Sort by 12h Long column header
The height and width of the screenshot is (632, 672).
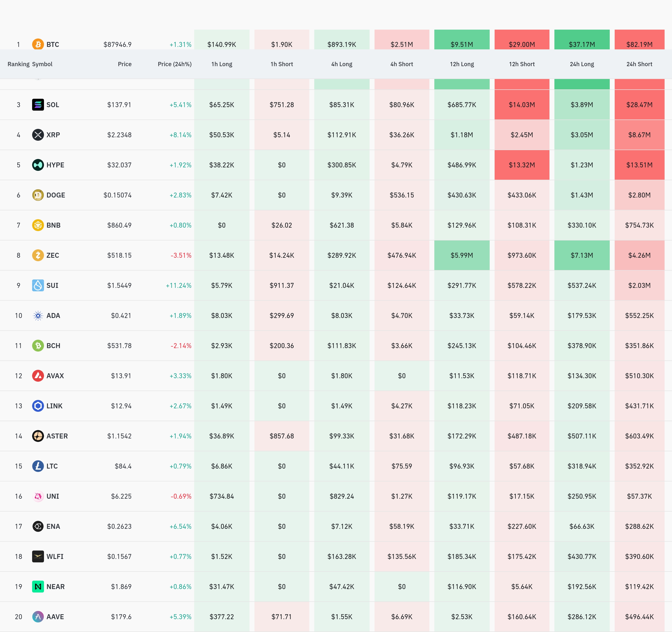click(x=462, y=64)
